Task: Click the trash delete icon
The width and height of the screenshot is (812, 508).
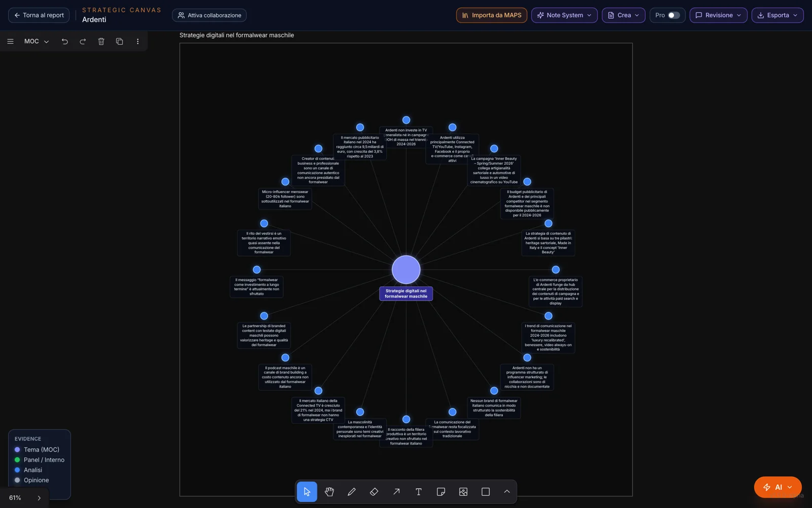Action: [x=101, y=42]
